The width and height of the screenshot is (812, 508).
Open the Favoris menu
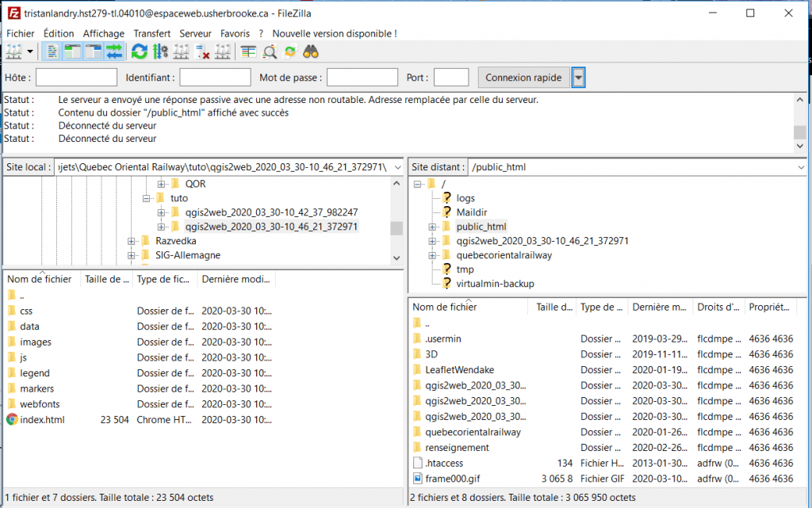(235, 33)
